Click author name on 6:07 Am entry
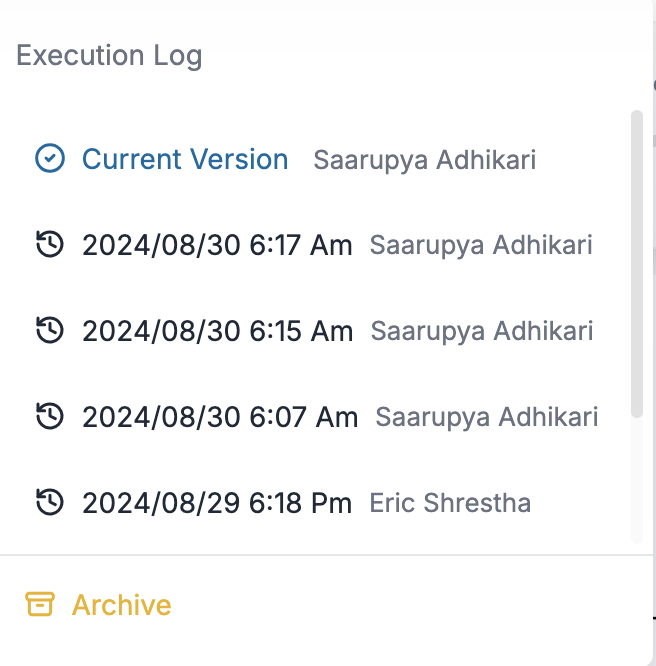Image resolution: width=656 pixels, height=666 pixels. [x=487, y=417]
